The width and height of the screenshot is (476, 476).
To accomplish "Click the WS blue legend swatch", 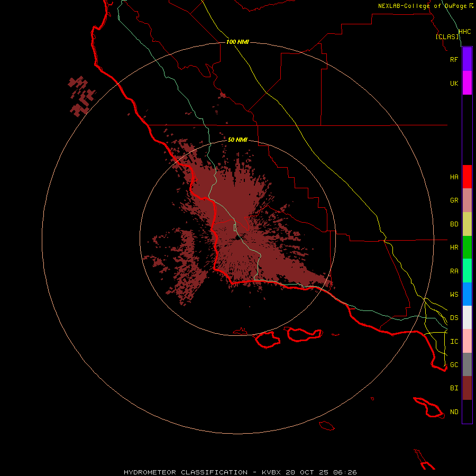I will pos(467,294).
